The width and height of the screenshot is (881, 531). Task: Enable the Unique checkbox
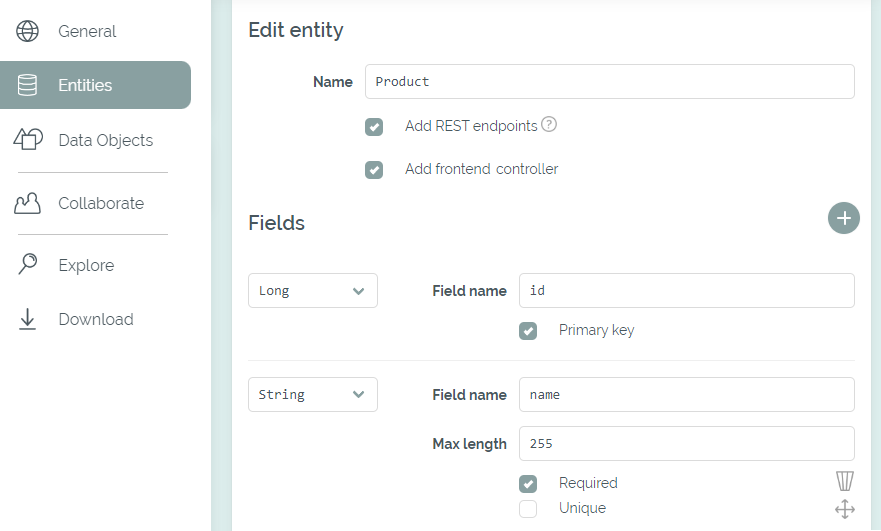(528, 509)
